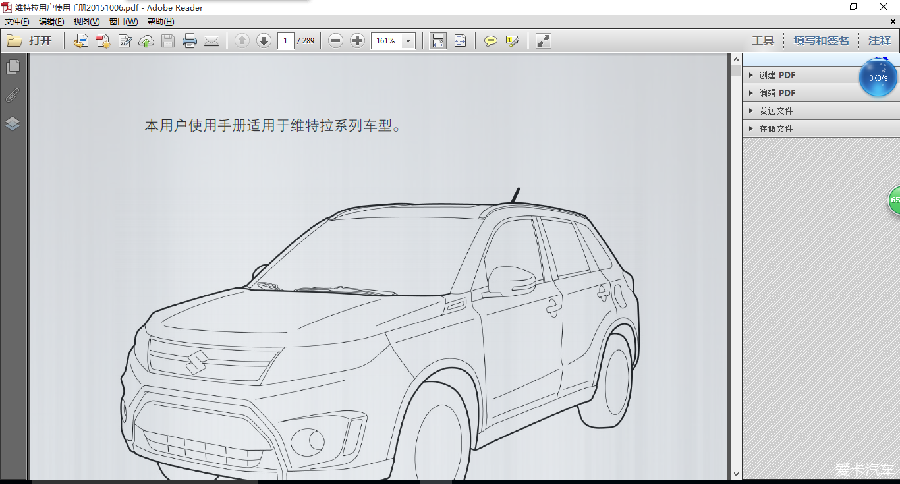This screenshot has height=484, width=900.
Task: Click the save floppy disk icon
Action: tap(168, 41)
